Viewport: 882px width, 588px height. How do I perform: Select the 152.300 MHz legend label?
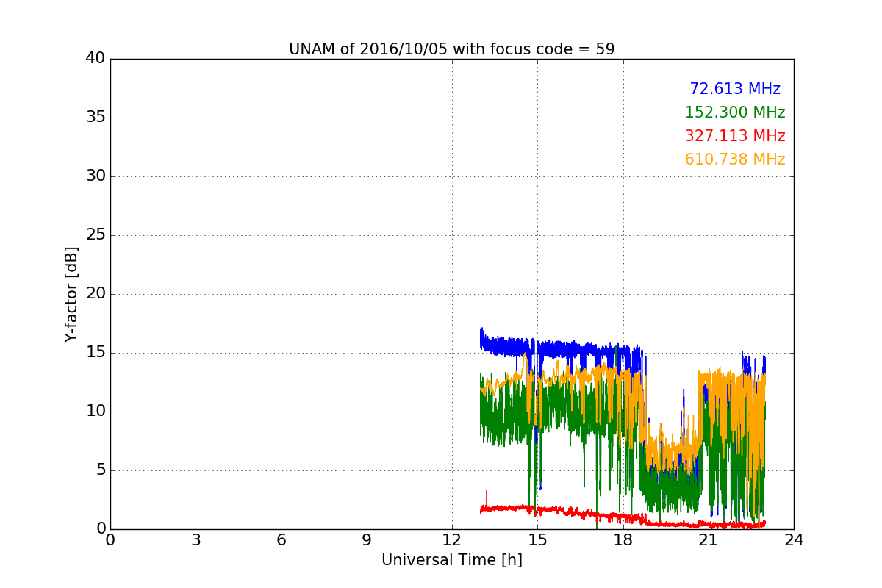735,112
